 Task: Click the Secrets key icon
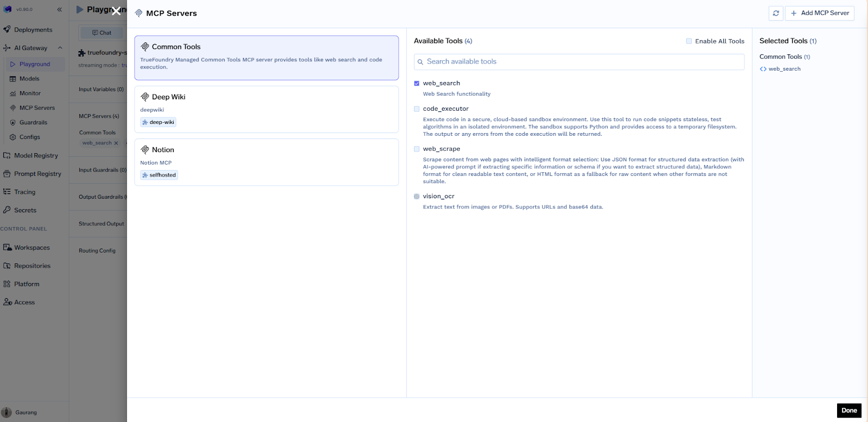point(7,210)
